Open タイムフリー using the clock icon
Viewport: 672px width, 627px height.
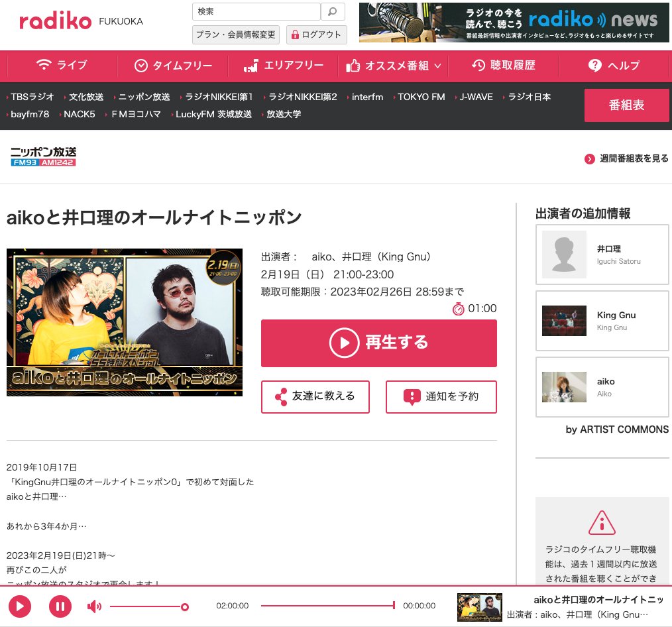click(x=140, y=66)
